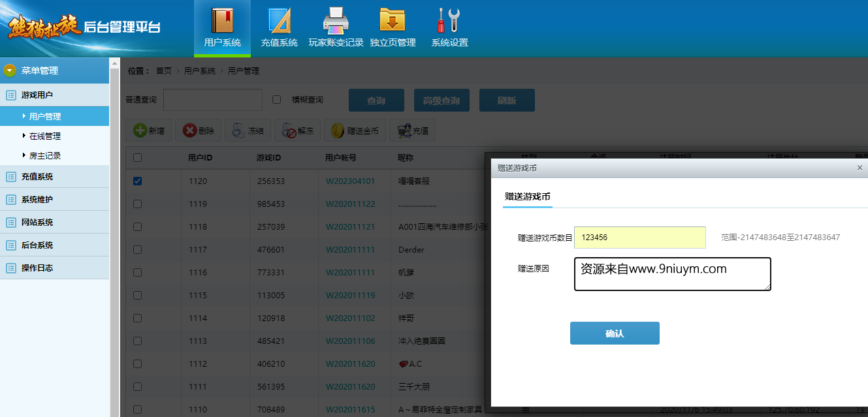Image resolution: width=868 pixels, height=417 pixels.
Task: Expand the 系统维护 sidebar section
Action: [37, 199]
